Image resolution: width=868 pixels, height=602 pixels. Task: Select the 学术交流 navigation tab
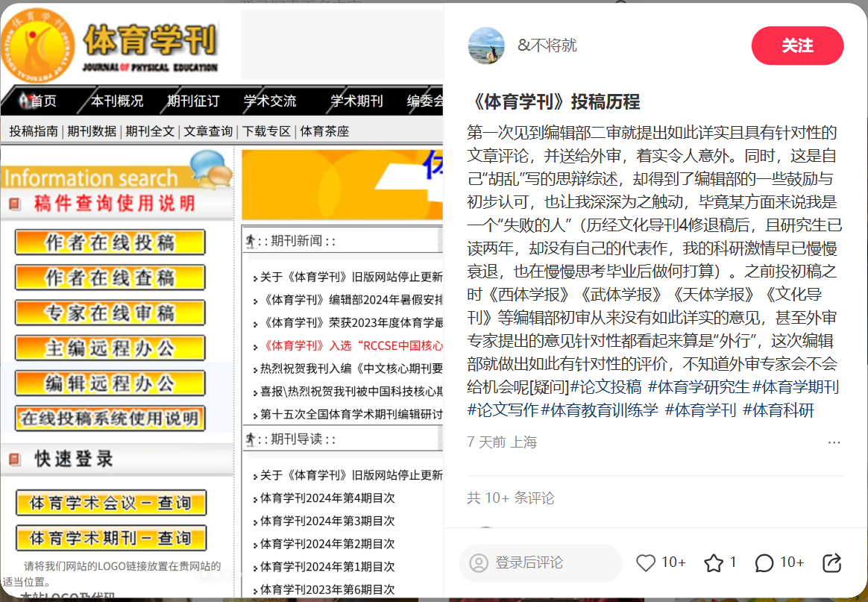[270, 101]
